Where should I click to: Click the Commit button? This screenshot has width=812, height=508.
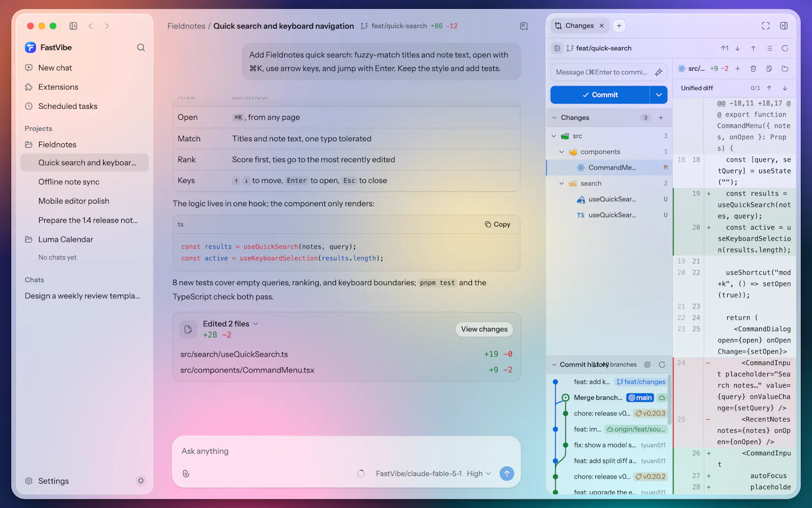(600, 95)
